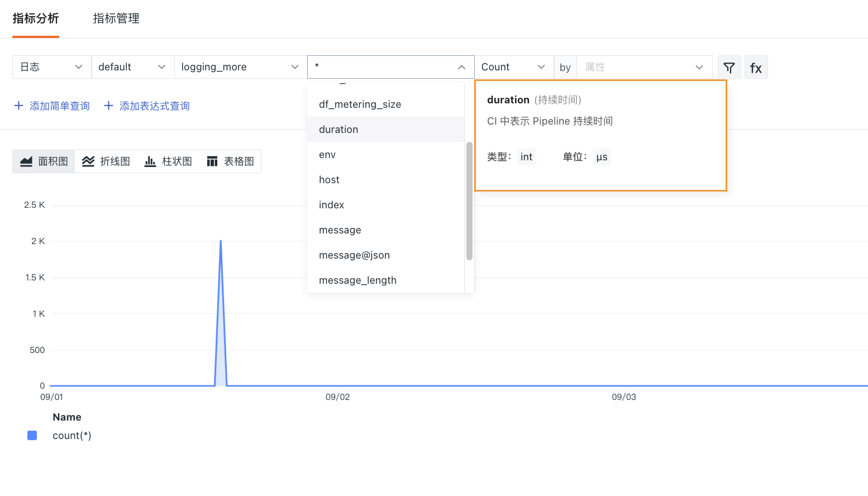Choose message@json from the field list

pos(385,255)
